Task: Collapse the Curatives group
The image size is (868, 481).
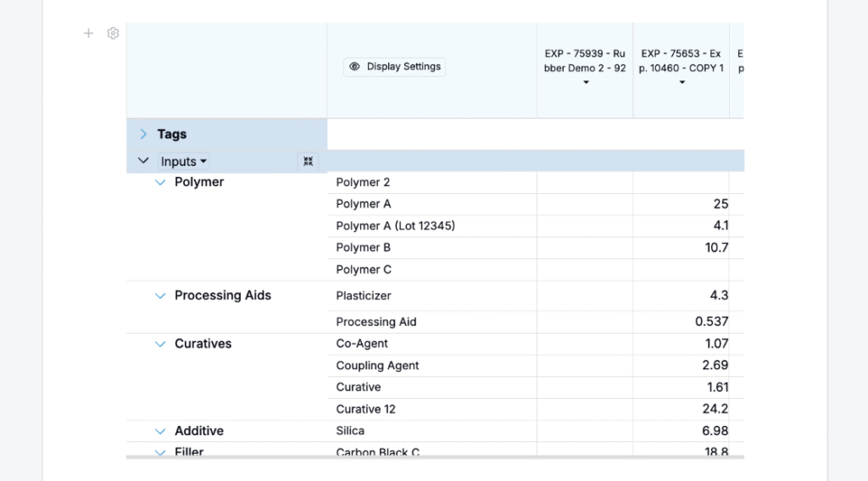Action: pyautogui.click(x=160, y=344)
